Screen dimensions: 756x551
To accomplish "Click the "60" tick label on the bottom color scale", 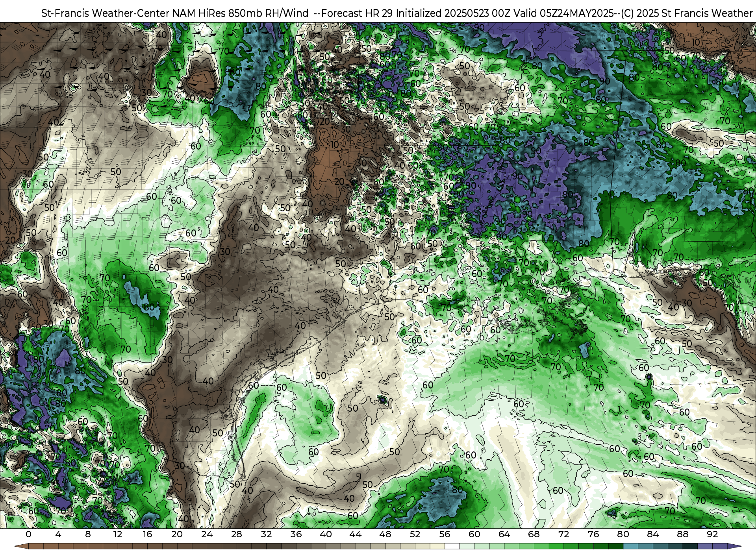I will click(474, 534).
